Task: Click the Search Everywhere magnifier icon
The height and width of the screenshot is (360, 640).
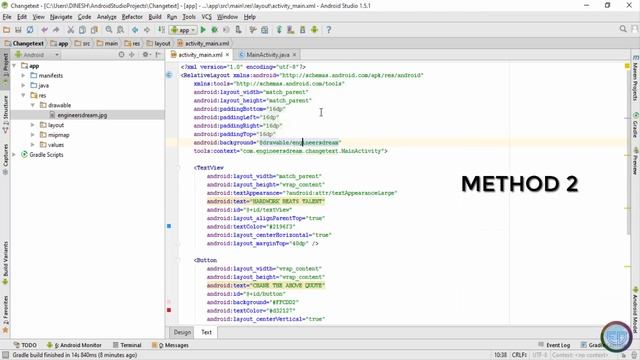Action: [x=623, y=29]
